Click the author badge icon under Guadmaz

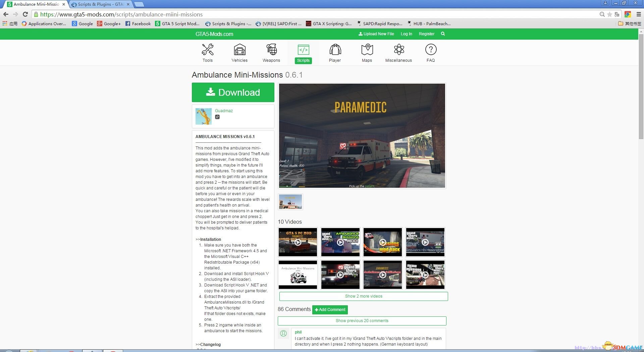coord(217,117)
